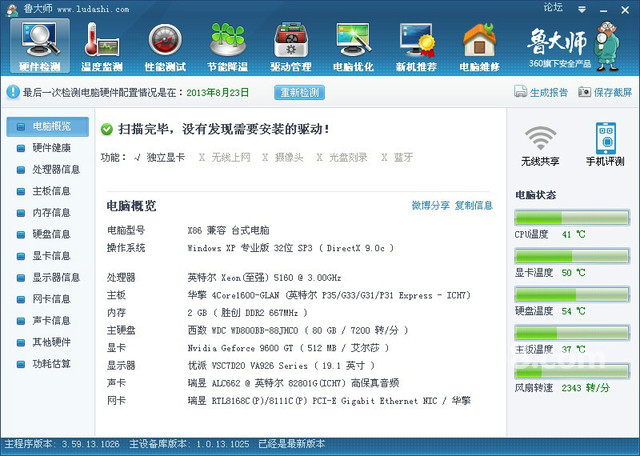
Task: Click the 重新检测 re-scan button
Action: tap(300, 92)
